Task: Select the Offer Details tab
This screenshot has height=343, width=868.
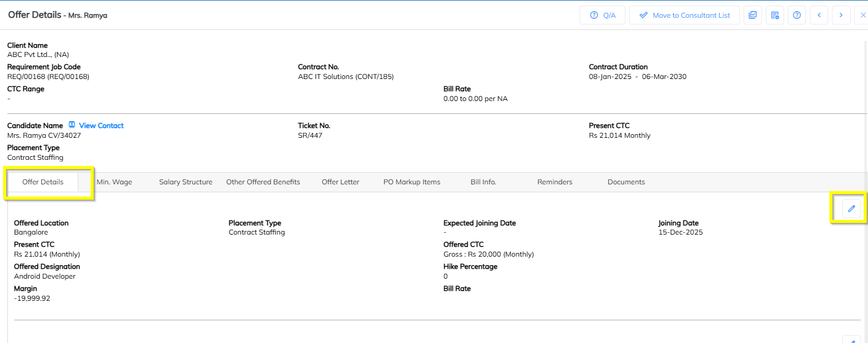Action: 43,182
